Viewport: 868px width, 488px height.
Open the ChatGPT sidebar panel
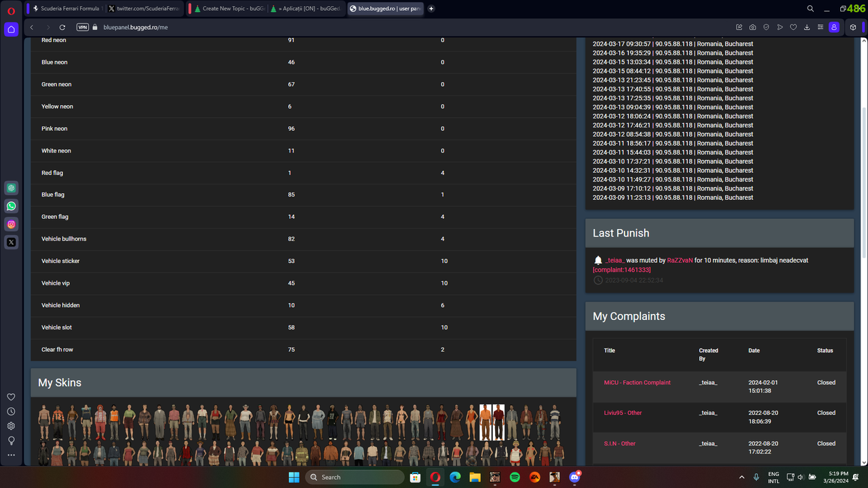coord(11,188)
